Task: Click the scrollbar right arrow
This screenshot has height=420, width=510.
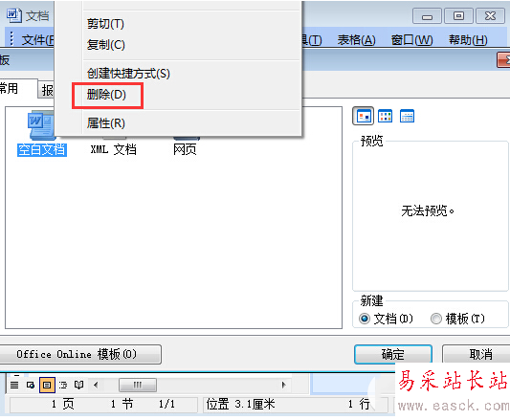Action: click(283, 386)
